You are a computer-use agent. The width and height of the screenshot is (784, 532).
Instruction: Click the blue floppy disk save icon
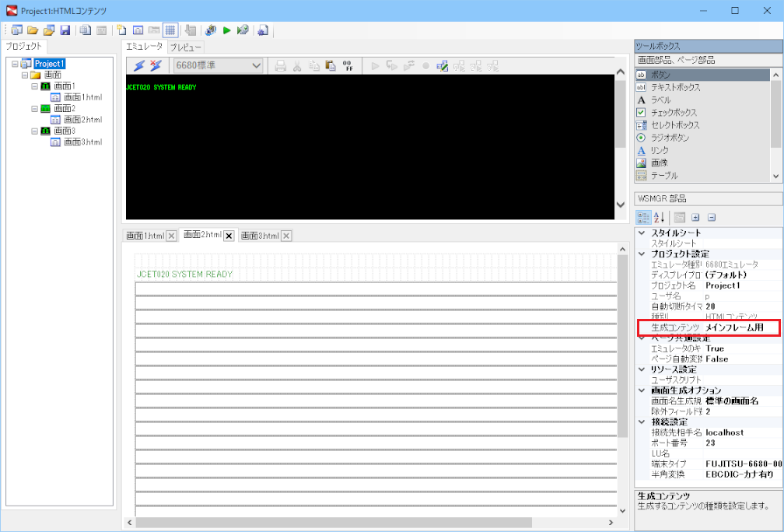65,30
